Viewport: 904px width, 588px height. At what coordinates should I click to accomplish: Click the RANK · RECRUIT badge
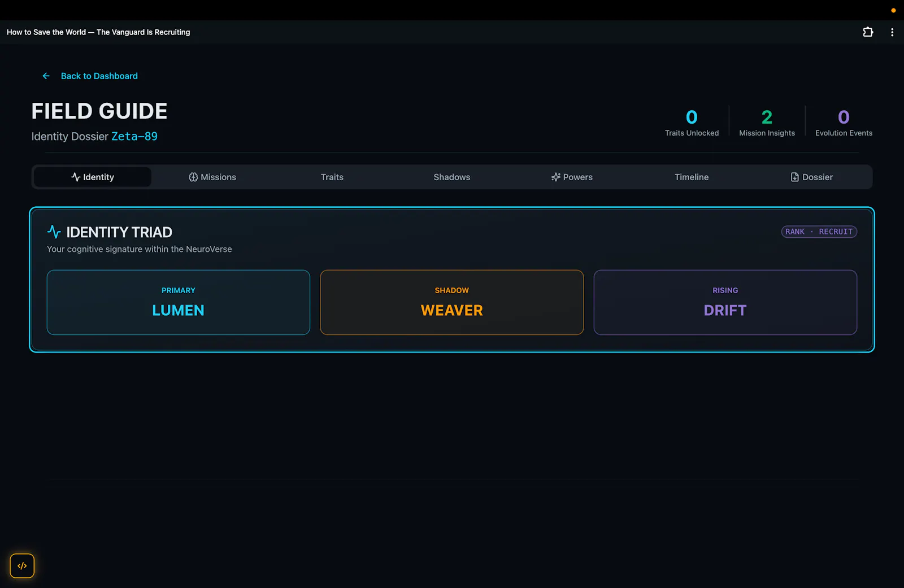click(x=819, y=232)
